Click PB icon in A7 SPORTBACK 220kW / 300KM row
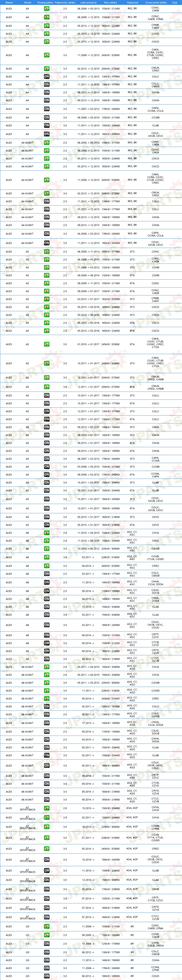This screenshot has width=182, height=980. (x=47, y=827)
